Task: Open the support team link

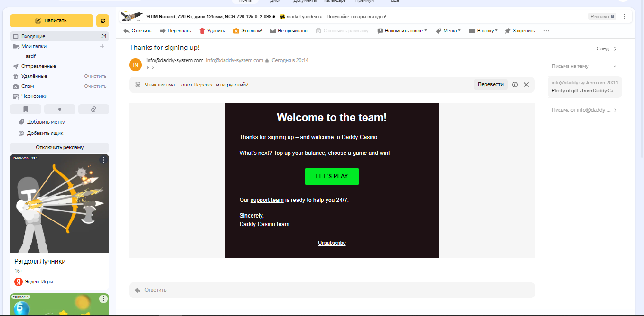Action: point(267,200)
